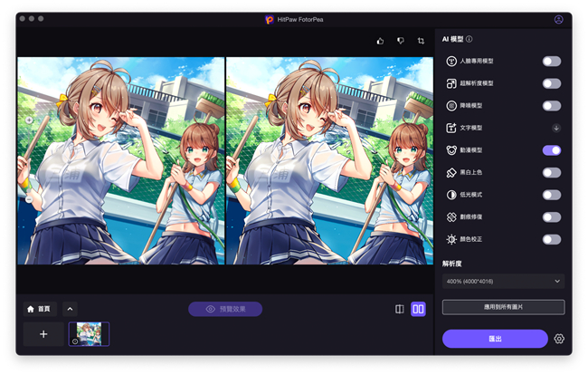Click the 低光模式 half-circle icon

pyautogui.click(x=451, y=195)
